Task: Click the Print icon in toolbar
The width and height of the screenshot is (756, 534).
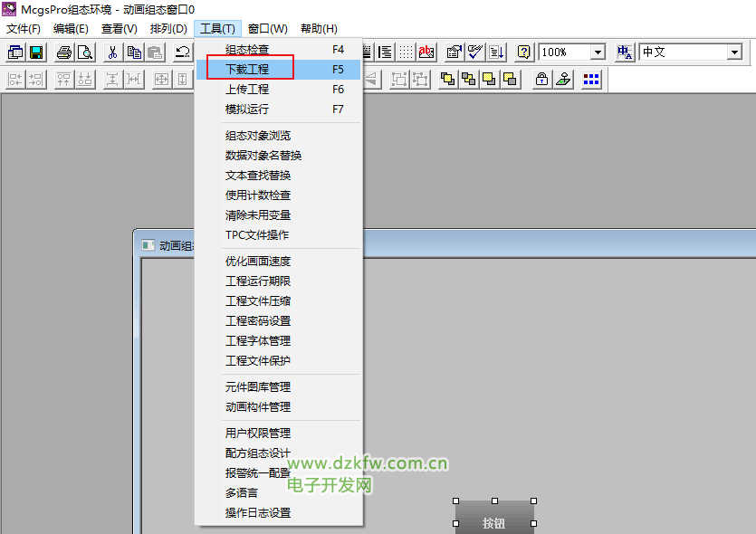Action: [64, 52]
